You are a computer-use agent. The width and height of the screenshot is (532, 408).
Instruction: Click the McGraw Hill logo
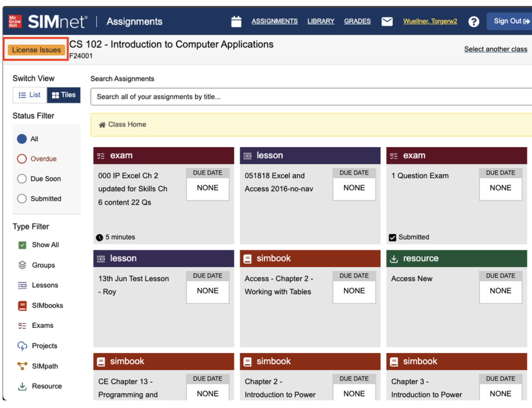tap(15, 21)
